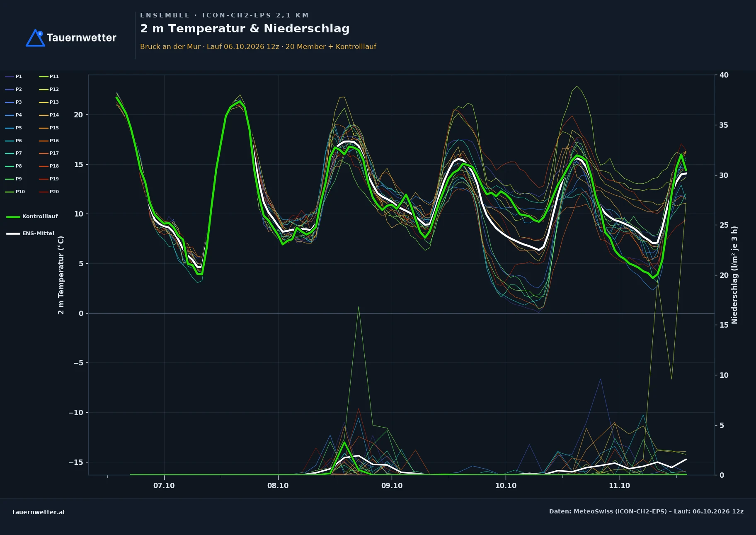Click the 08.10 date axis label
Screen dimensions: 756x535
tap(278, 486)
